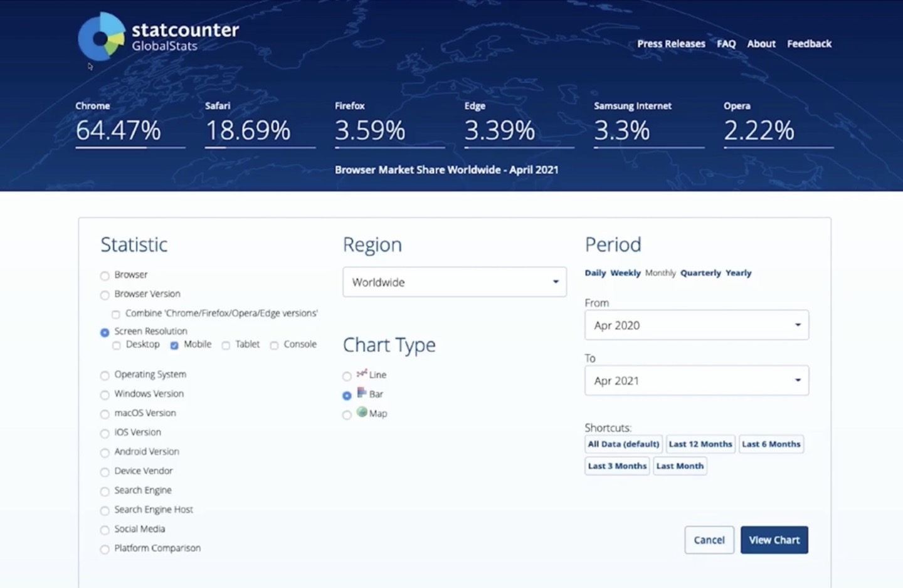This screenshot has width=903, height=588.
Task: Choose the Map chart type radio button
Action: [347, 415]
